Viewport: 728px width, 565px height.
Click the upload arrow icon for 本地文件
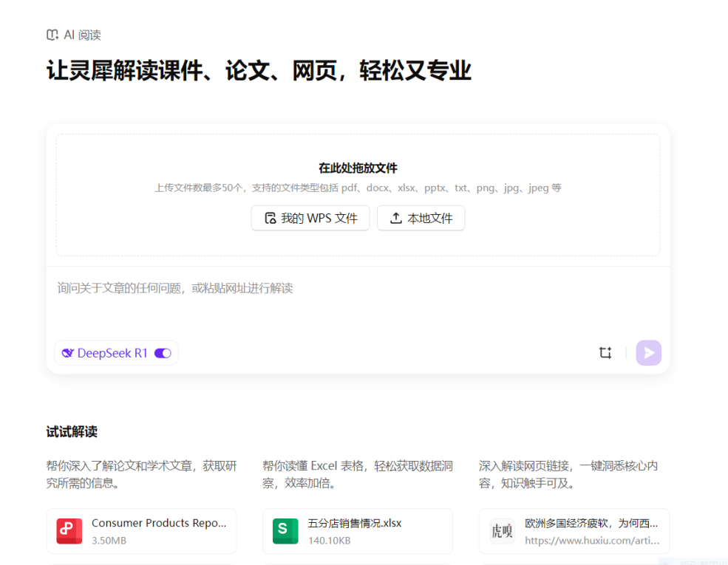[x=396, y=218]
